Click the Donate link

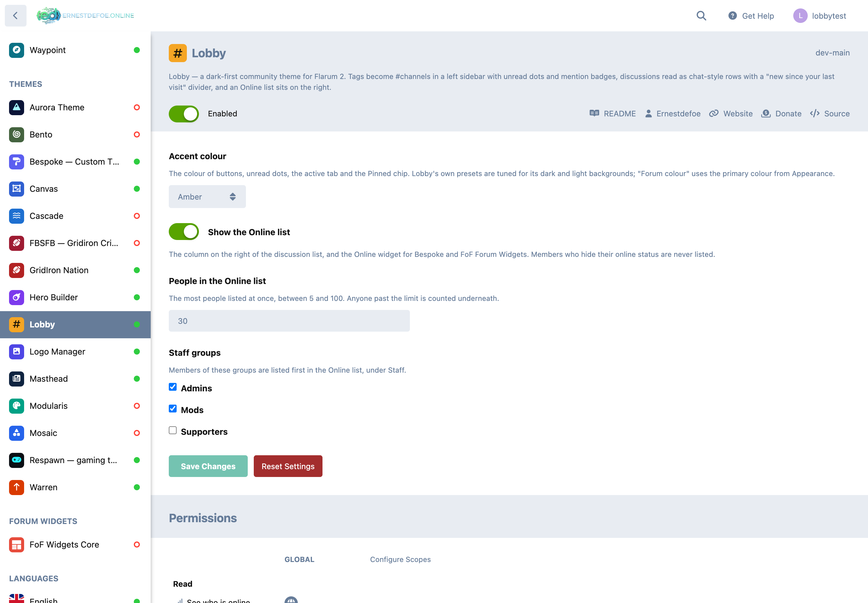coord(781,114)
